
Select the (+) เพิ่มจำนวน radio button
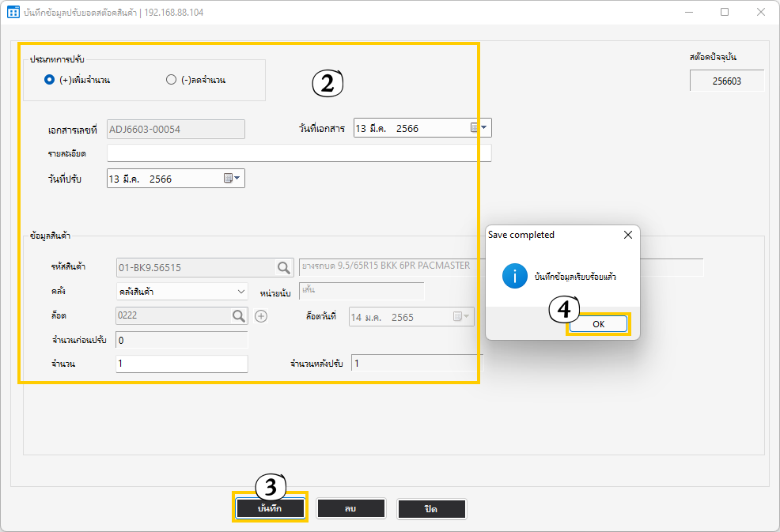pyautogui.click(x=50, y=79)
